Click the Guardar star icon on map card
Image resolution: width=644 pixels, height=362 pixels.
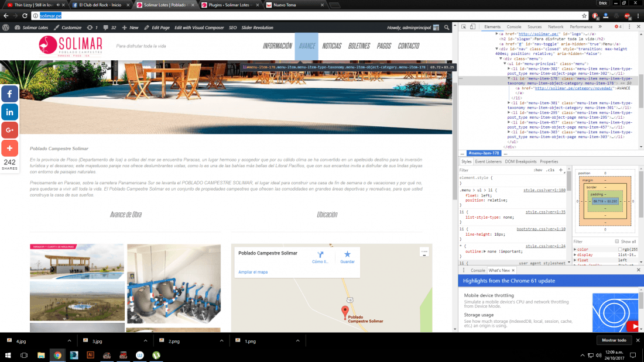click(x=347, y=254)
